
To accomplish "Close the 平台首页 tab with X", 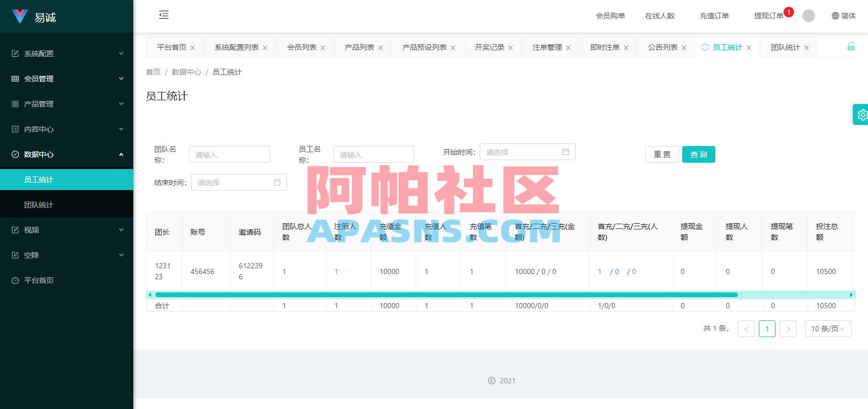I will (193, 48).
